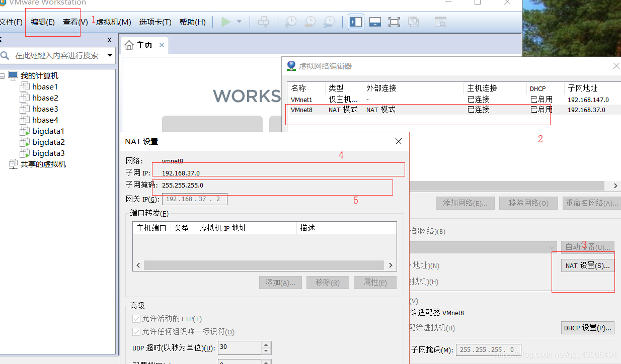Collapse the 我的计算机 tree node
Viewport: 621px width, 364px height.
(2, 76)
